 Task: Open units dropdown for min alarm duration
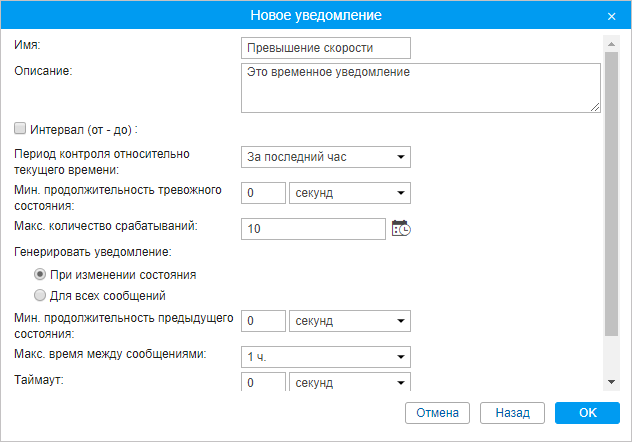coord(349,193)
